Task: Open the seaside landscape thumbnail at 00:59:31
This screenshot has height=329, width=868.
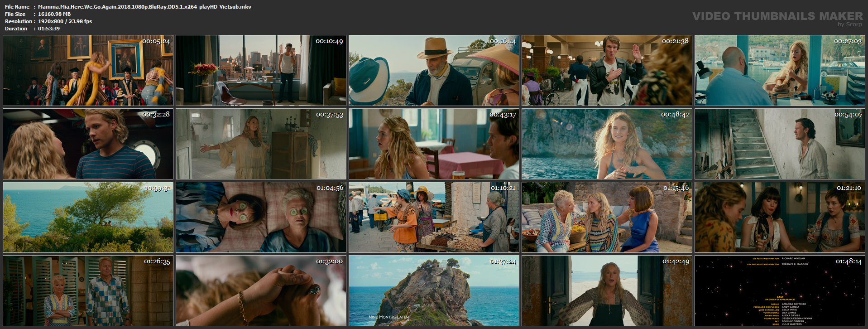Action: click(88, 218)
